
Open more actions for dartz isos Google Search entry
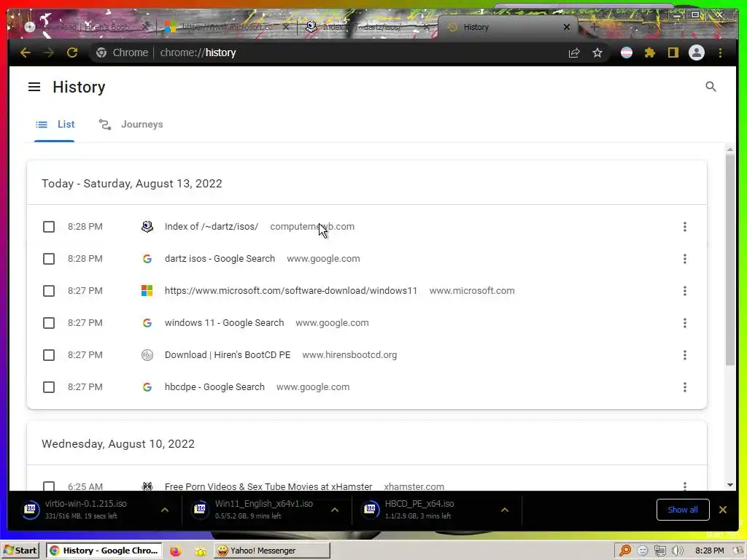pyautogui.click(x=684, y=259)
